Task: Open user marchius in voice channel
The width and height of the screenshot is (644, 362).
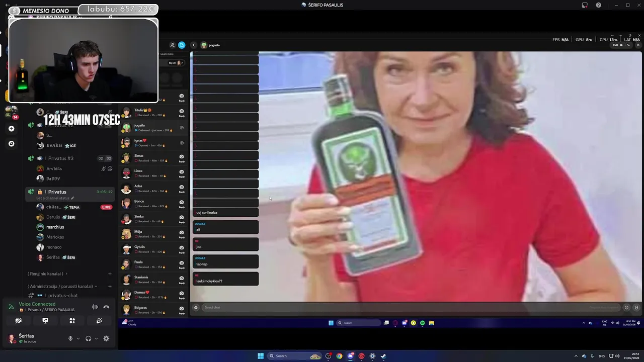Action: click(55, 227)
